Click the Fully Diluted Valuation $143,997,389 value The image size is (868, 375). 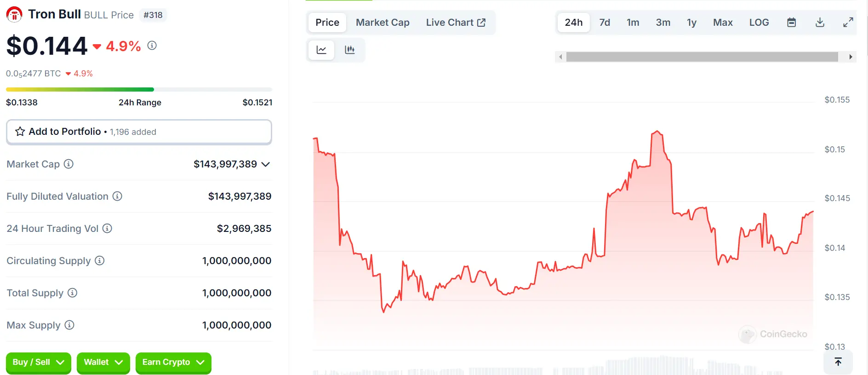240,196
